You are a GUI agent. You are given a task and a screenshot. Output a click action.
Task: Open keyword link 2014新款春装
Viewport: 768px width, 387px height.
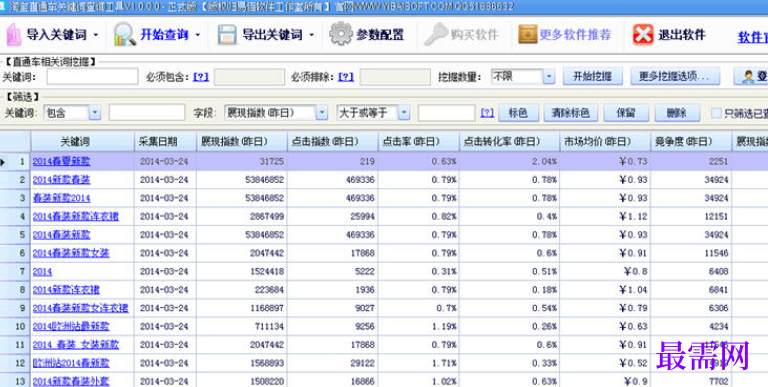click(61, 180)
